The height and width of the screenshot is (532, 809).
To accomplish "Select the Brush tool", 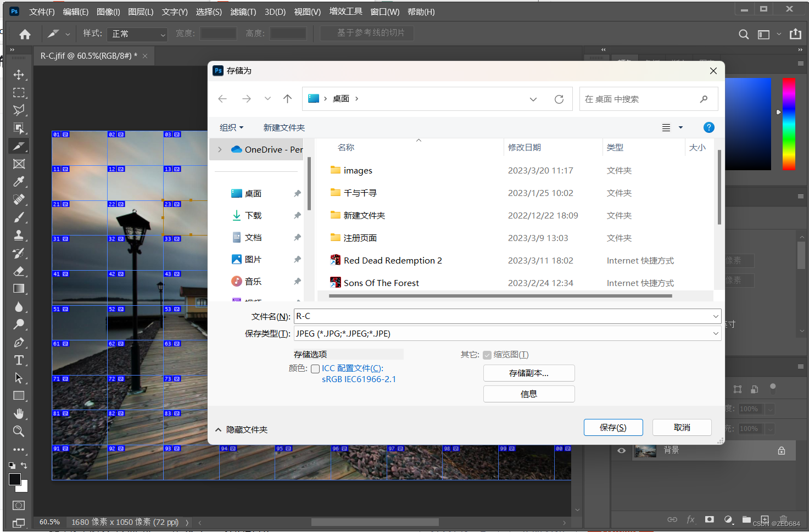I will 19,217.
